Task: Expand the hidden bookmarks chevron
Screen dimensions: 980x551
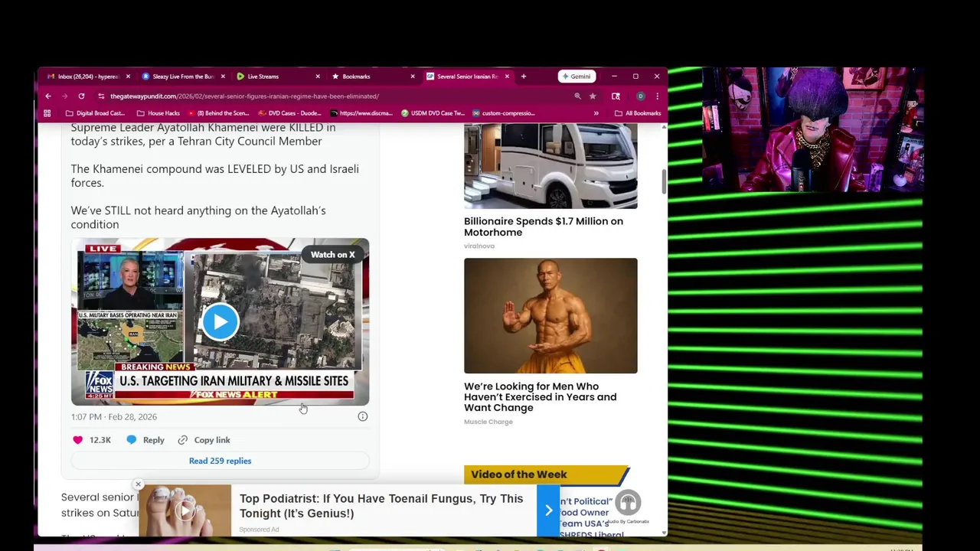Action: [x=596, y=113]
